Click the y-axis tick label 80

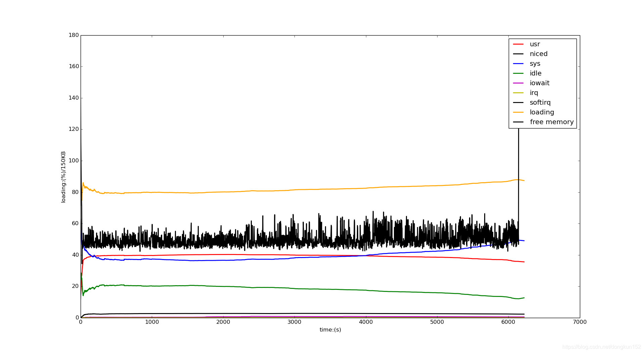click(75, 192)
